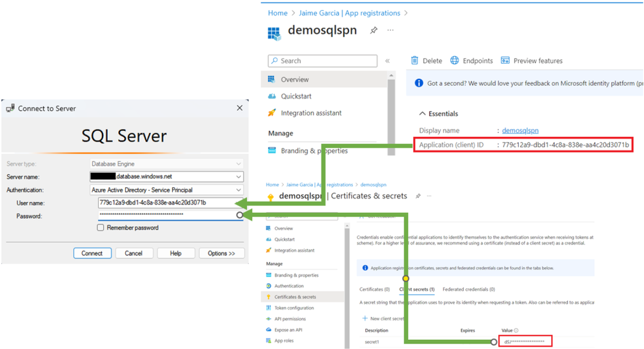The image size is (644, 349).
Task: Click the Certificates & secrets key icon in sidebar
Action: (268, 297)
